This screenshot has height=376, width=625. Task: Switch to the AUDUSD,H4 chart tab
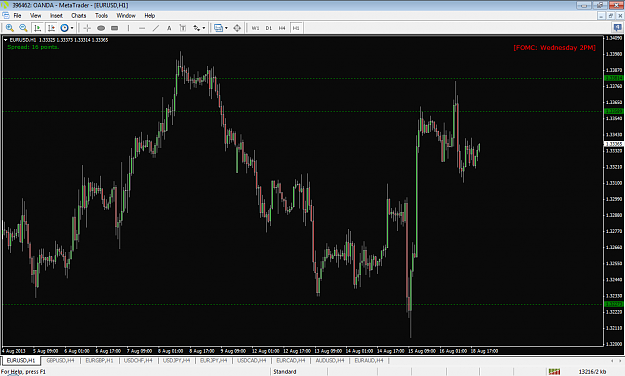pyautogui.click(x=330, y=360)
